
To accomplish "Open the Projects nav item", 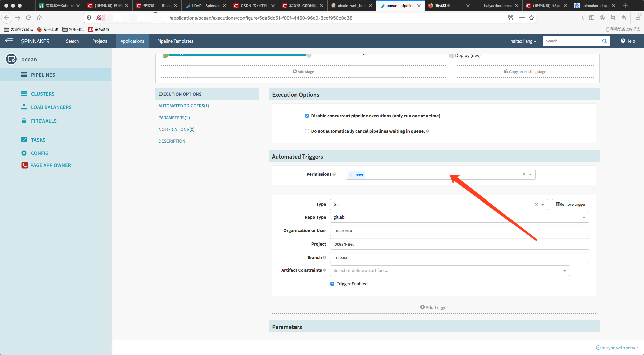I will pos(100,41).
